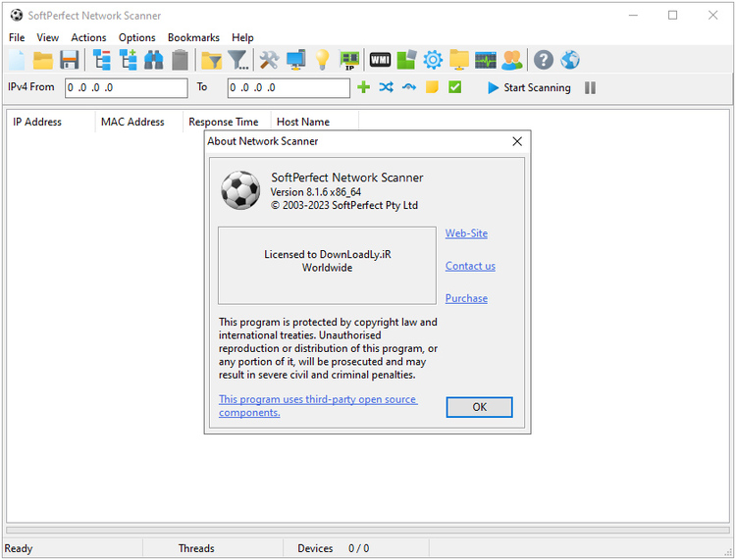Close the About Network Scanner dialog
This screenshot has width=736, height=560.
click(x=517, y=141)
